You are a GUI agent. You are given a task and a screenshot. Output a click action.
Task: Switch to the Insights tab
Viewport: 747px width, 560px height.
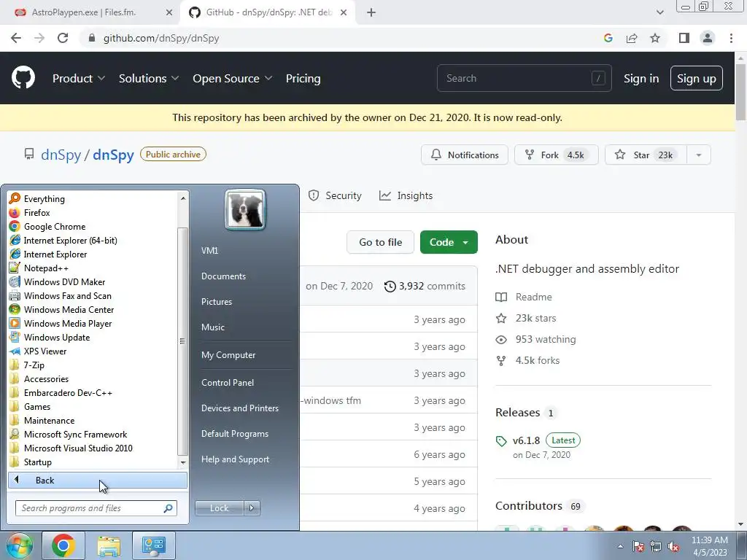click(406, 195)
